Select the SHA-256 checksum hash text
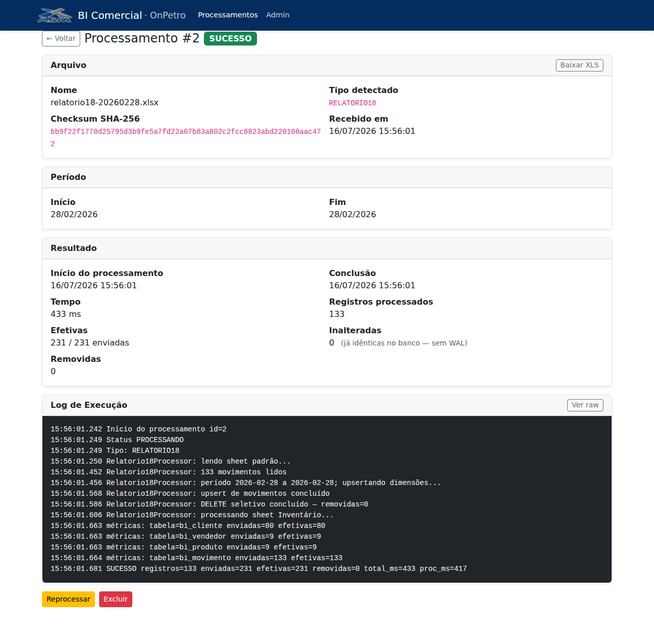The height and width of the screenshot is (644, 654). (x=185, y=137)
